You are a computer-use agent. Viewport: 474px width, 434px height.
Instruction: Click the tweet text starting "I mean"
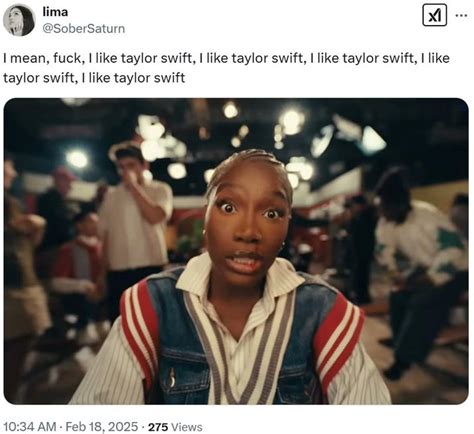tap(227, 68)
